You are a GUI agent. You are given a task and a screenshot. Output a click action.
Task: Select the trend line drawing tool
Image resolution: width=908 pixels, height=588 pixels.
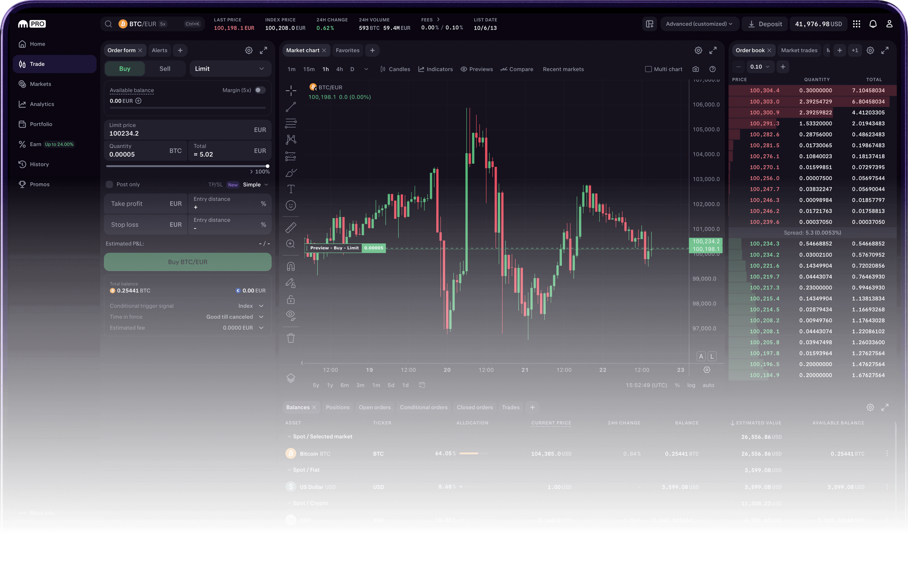coord(291,107)
